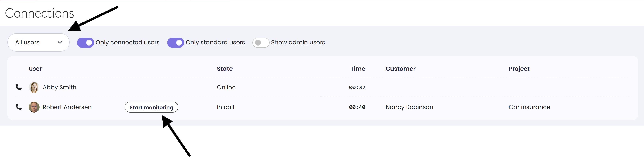Image resolution: width=644 pixels, height=157 pixels.
Task: Open Robert Andersen user name
Action: (x=67, y=107)
